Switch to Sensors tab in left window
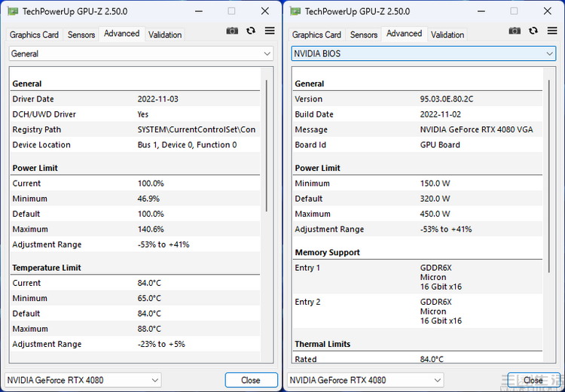The image size is (565, 392). 81,35
